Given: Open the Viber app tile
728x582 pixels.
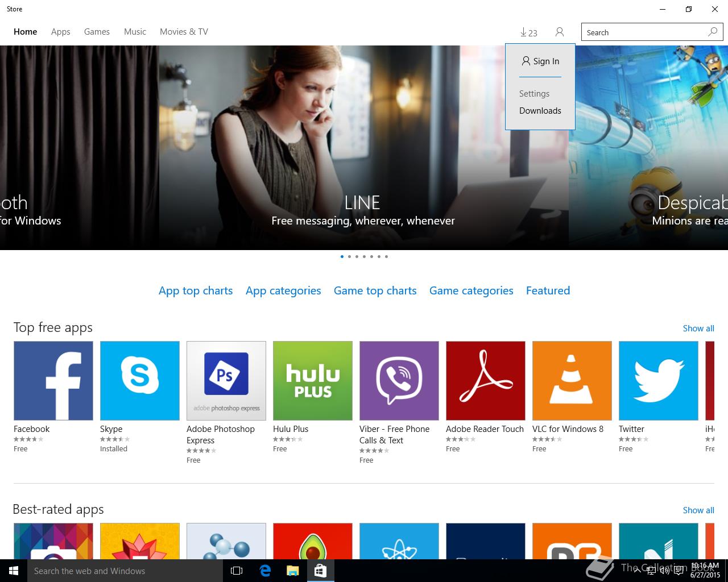Looking at the screenshot, I should click(x=399, y=381).
